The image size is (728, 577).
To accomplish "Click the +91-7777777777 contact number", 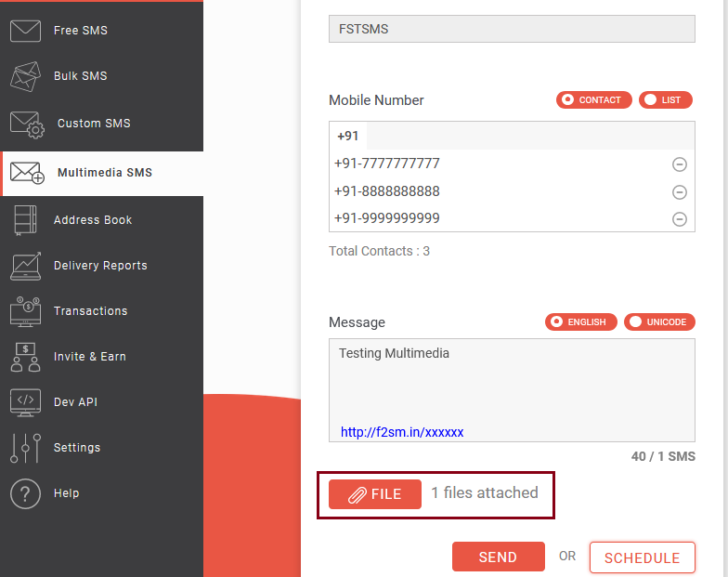I will pyautogui.click(x=386, y=164).
